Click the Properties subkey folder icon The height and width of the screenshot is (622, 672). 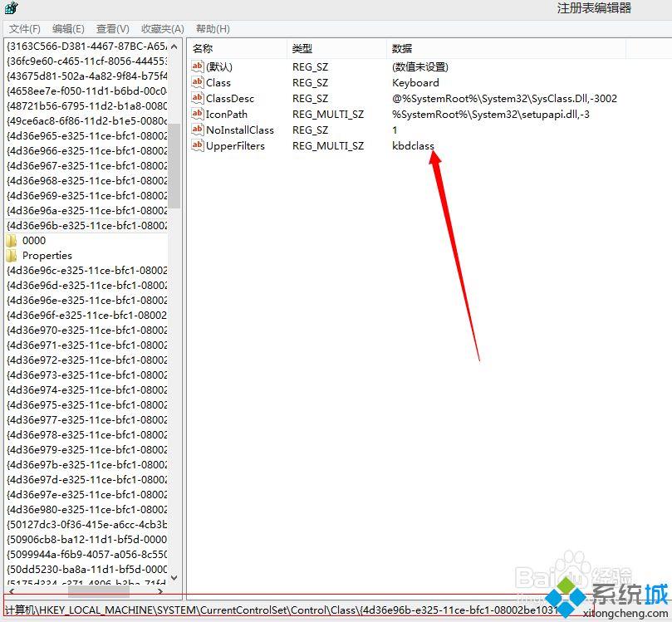tap(12, 256)
